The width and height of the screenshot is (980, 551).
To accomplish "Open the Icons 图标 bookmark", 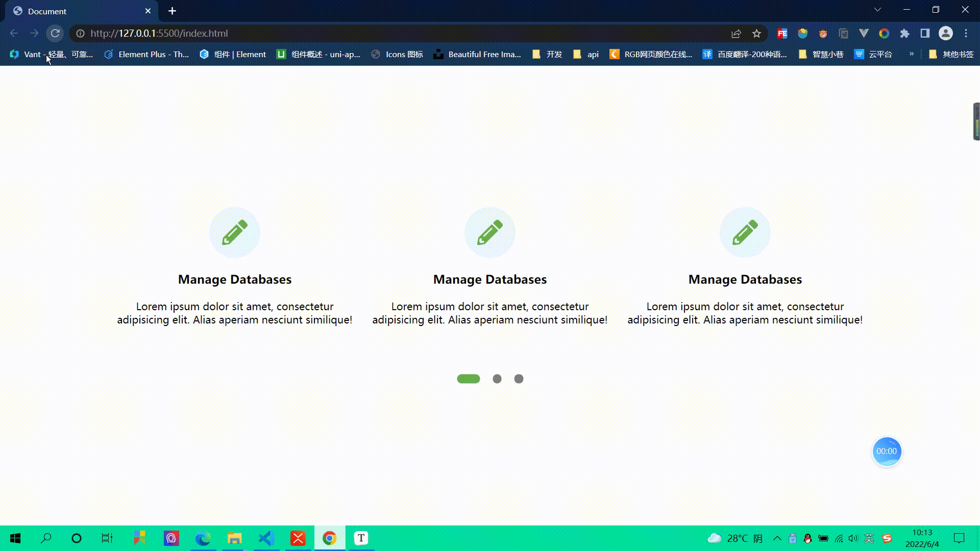I will click(397, 54).
